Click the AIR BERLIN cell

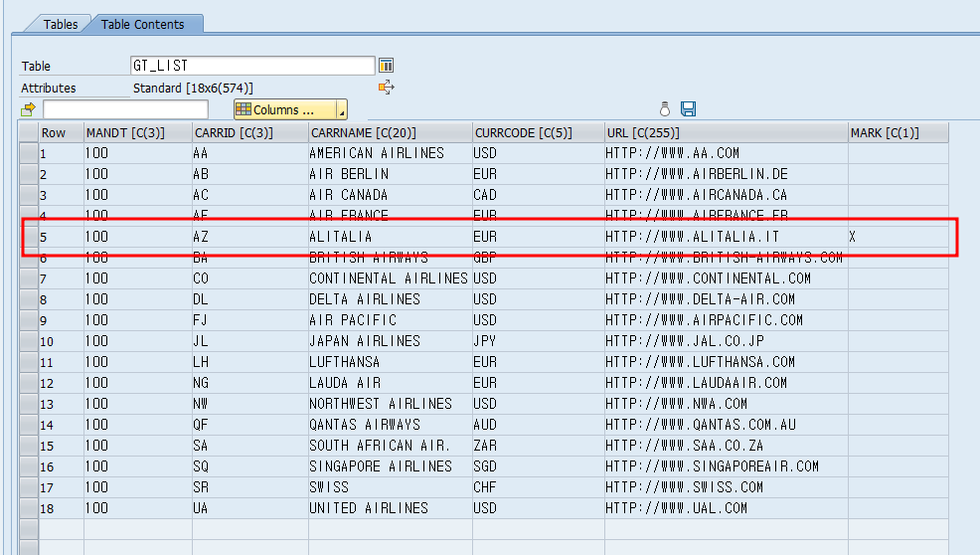coord(391,174)
